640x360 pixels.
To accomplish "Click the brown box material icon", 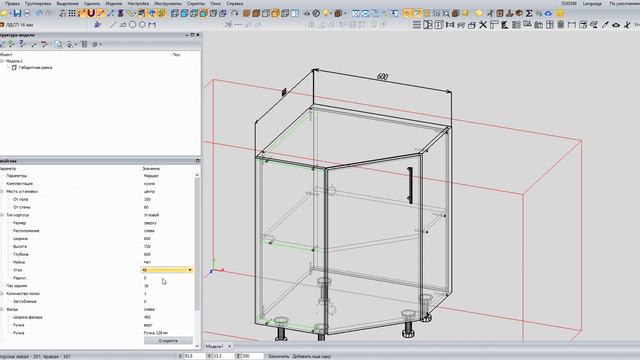I will click(338, 13).
